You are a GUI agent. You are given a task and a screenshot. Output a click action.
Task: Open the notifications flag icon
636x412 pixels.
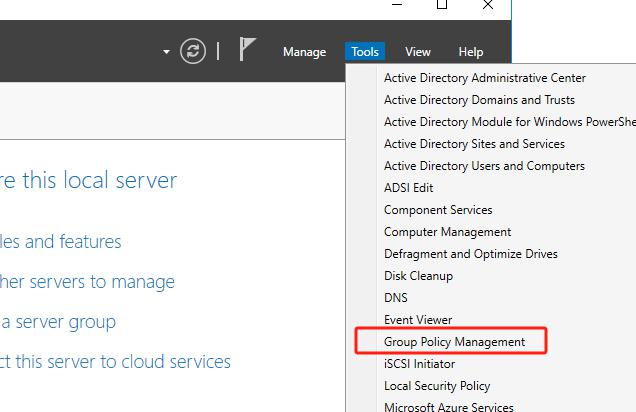pos(247,50)
